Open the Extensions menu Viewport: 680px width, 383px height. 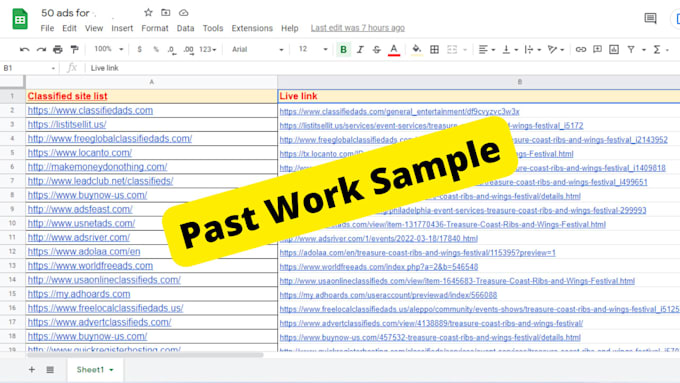pyautogui.click(x=252, y=28)
